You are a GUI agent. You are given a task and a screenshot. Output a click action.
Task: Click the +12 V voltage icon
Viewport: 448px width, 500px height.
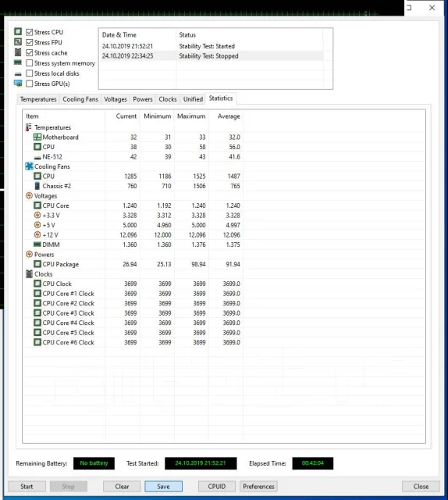pos(37,234)
